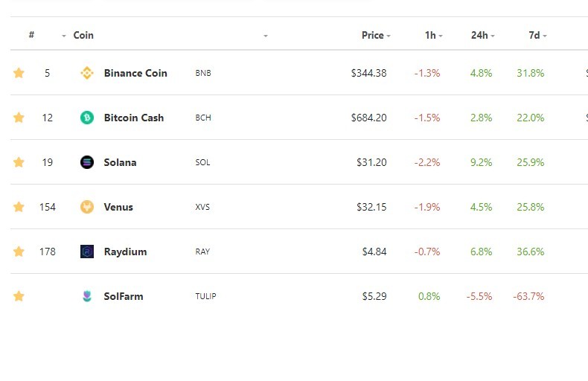Toggle the favorite star for Binance Coin
The width and height of the screenshot is (588, 381).
(19, 72)
